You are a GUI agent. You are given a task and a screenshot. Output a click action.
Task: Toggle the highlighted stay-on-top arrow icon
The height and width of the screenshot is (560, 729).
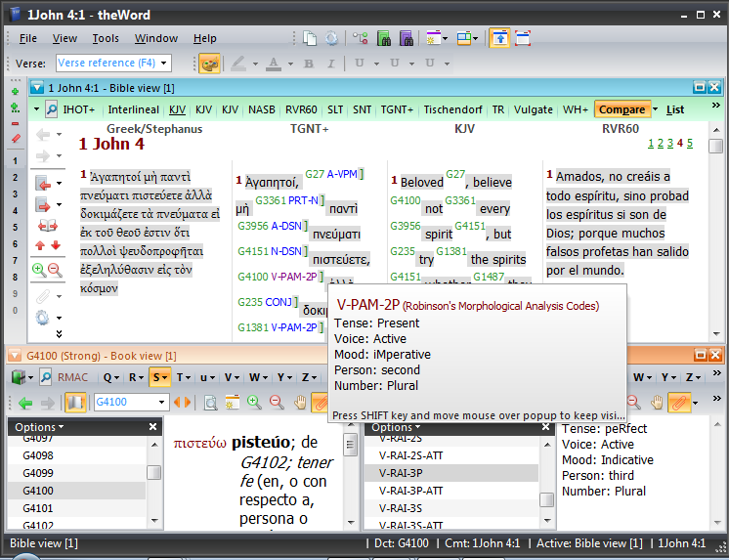coord(499,38)
